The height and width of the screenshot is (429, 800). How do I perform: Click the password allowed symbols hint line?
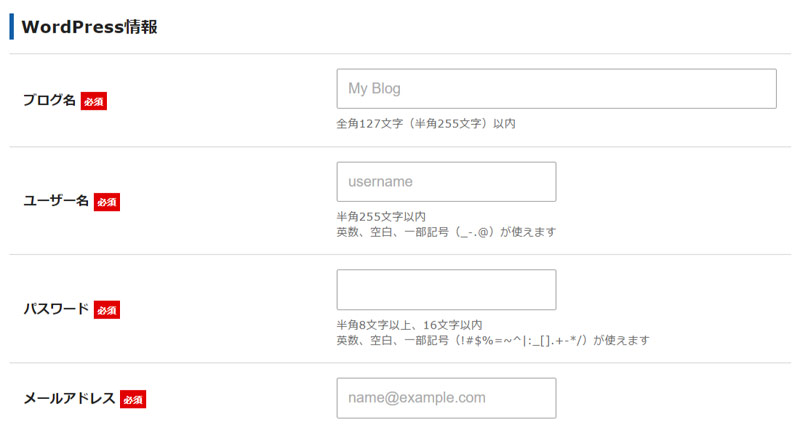click(493, 340)
